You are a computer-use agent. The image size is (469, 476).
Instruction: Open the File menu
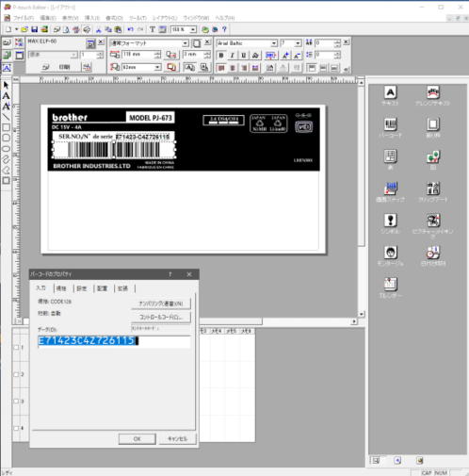[x=23, y=18]
